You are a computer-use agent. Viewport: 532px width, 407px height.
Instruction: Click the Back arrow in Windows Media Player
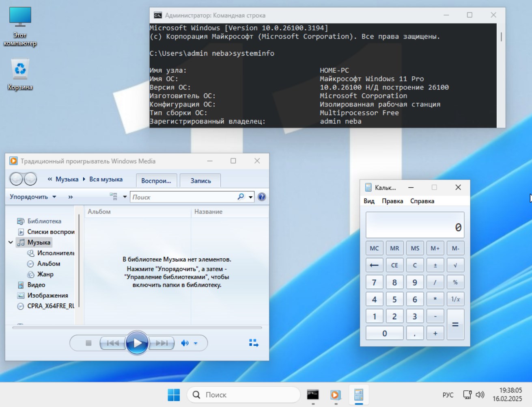coord(17,179)
